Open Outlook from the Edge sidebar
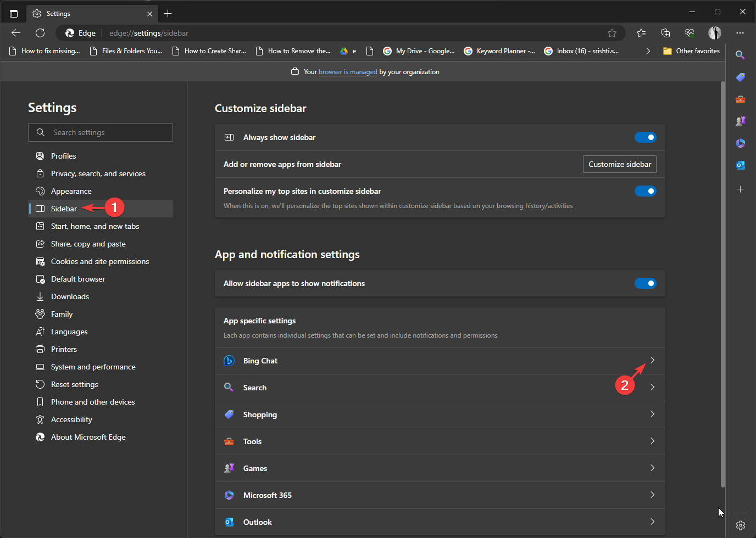The height and width of the screenshot is (538, 756). pyautogui.click(x=740, y=165)
